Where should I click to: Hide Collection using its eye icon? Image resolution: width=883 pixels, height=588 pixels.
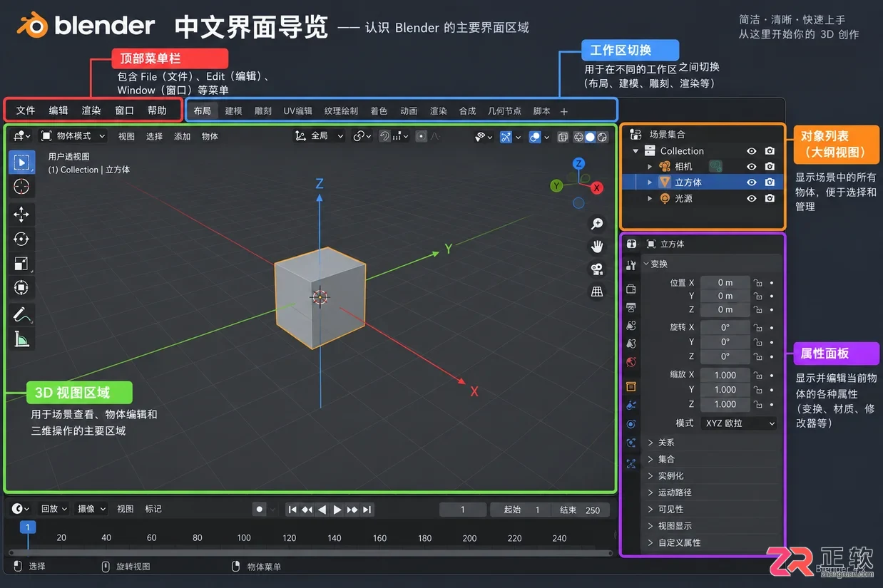pos(751,151)
